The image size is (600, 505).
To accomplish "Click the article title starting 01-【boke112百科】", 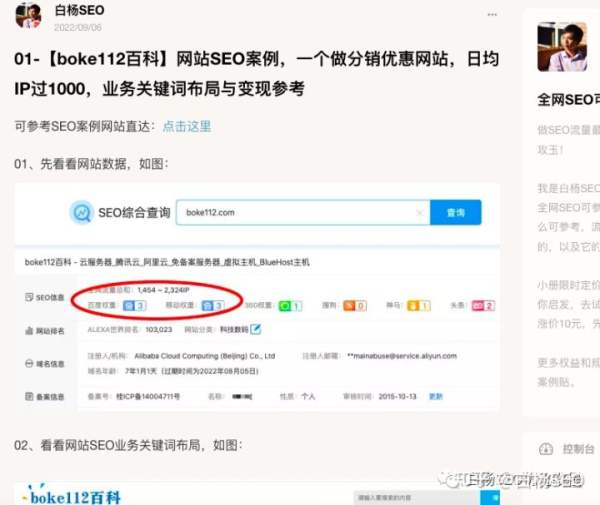I will pos(256,74).
